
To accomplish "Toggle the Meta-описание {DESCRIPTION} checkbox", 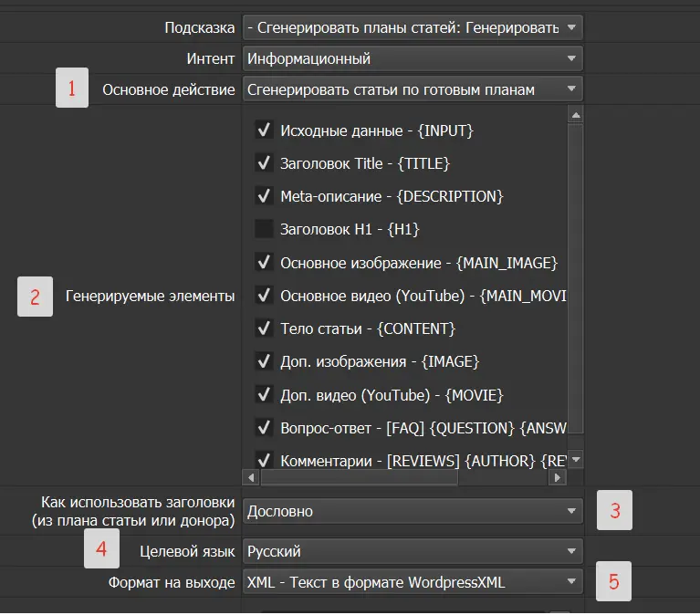I will coord(264,196).
